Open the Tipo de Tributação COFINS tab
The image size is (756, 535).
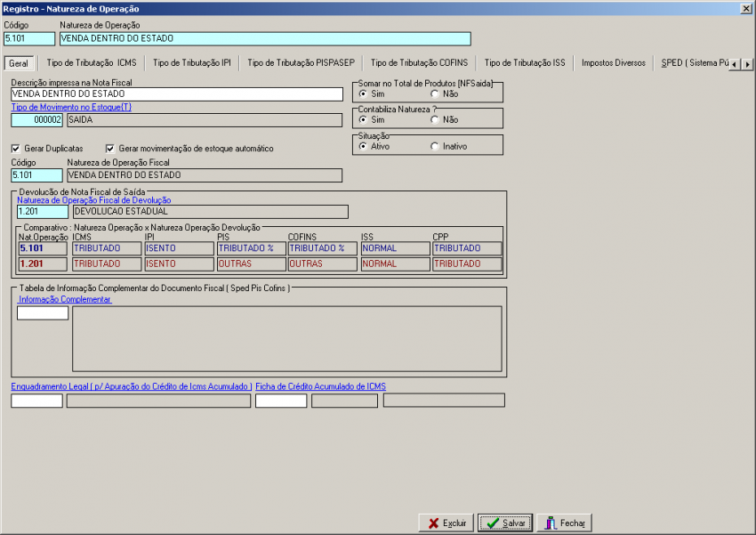pos(419,62)
